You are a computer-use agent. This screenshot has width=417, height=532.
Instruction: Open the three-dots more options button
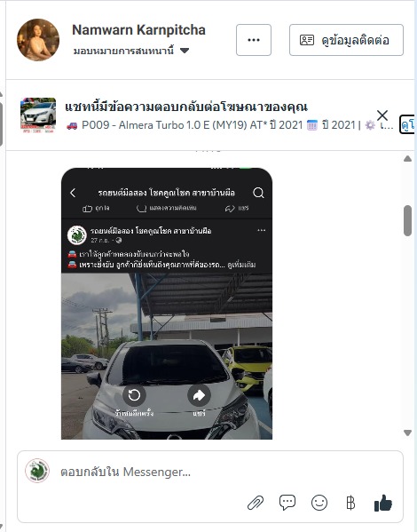click(x=254, y=40)
